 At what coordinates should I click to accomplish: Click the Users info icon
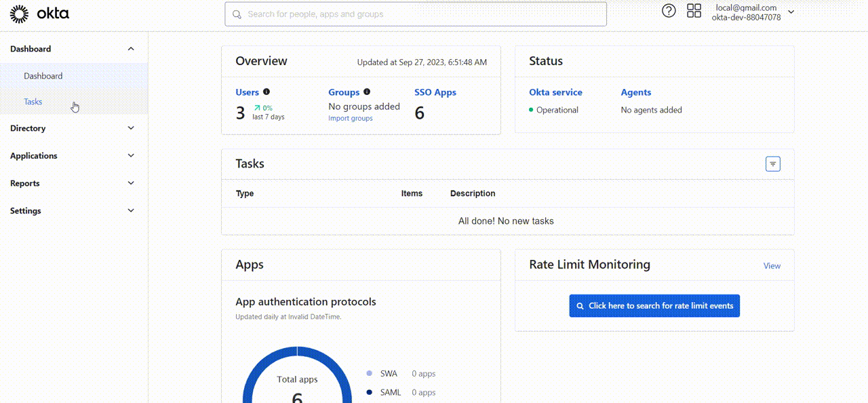click(x=267, y=92)
